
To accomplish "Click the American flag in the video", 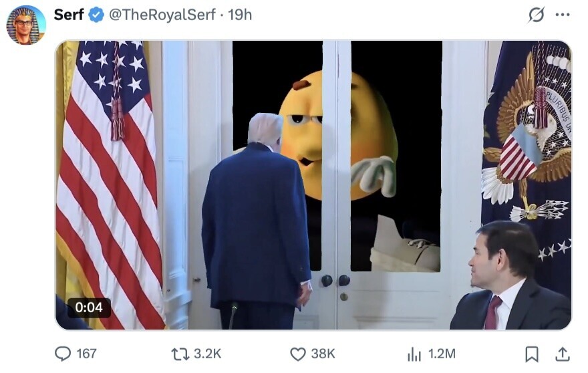I will (x=109, y=184).
